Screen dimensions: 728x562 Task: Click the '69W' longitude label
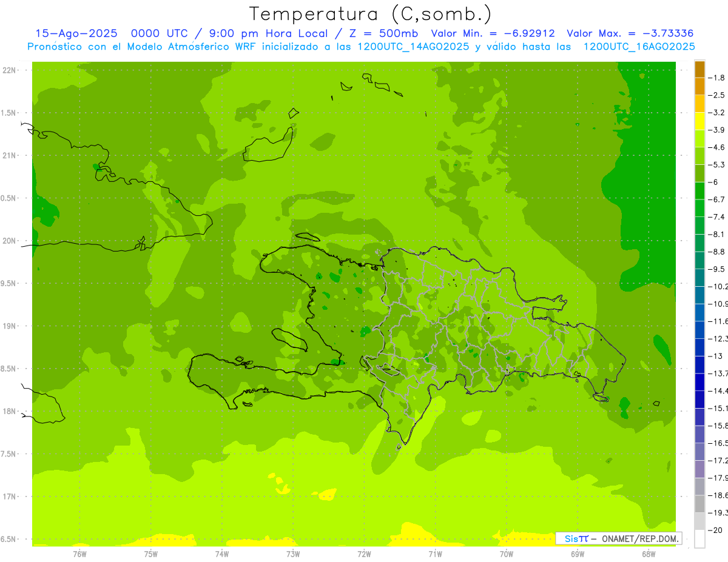(x=578, y=554)
